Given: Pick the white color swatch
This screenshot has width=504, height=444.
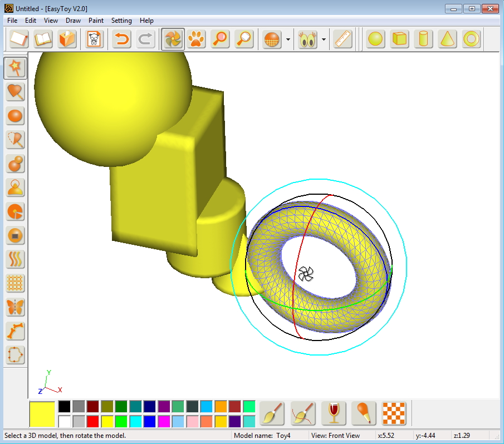Looking at the screenshot, I should 64,422.
